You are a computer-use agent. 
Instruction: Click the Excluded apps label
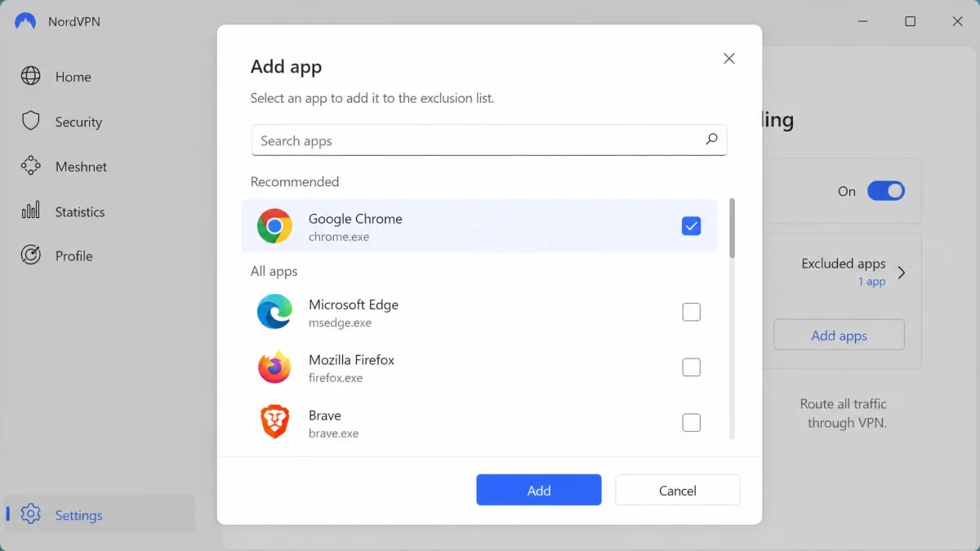point(844,264)
